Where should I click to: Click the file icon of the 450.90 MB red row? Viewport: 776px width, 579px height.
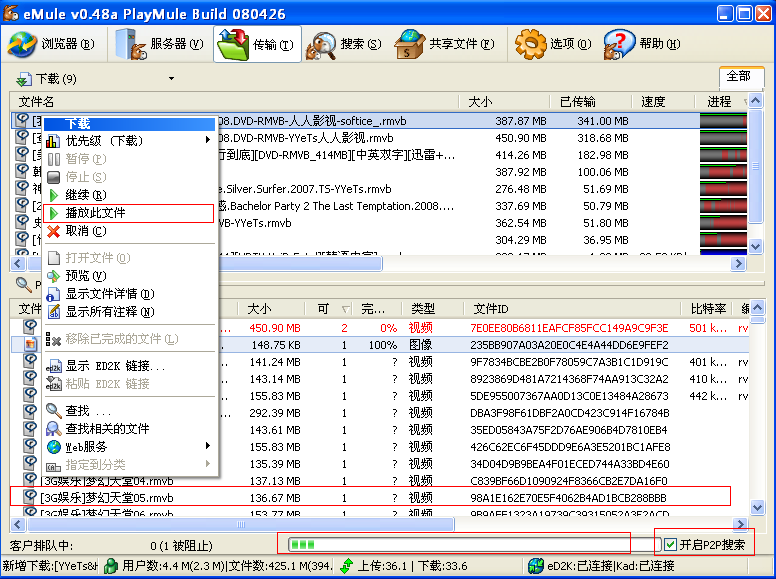[x=31, y=327]
